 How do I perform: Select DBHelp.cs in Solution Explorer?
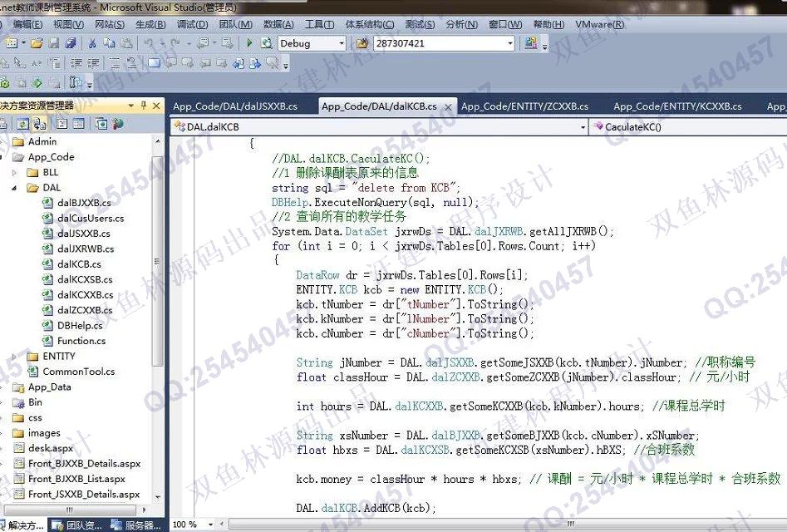coord(80,325)
